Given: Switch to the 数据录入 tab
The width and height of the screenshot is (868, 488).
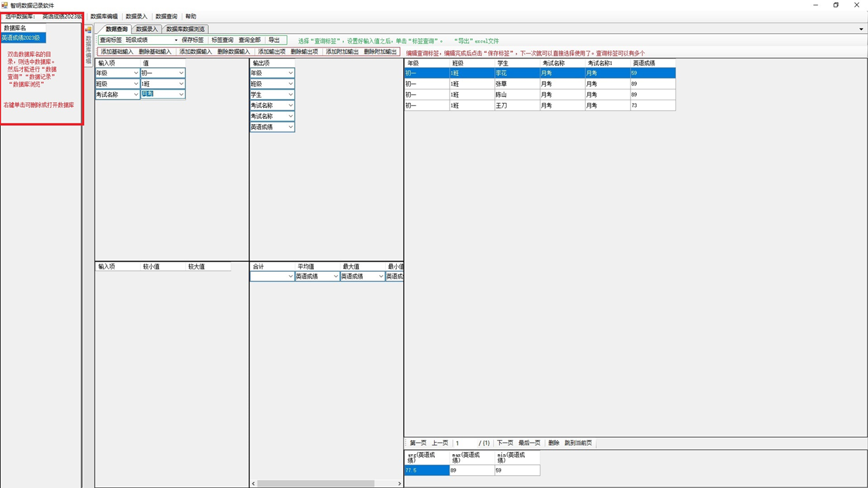Looking at the screenshot, I should [x=146, y=29].
